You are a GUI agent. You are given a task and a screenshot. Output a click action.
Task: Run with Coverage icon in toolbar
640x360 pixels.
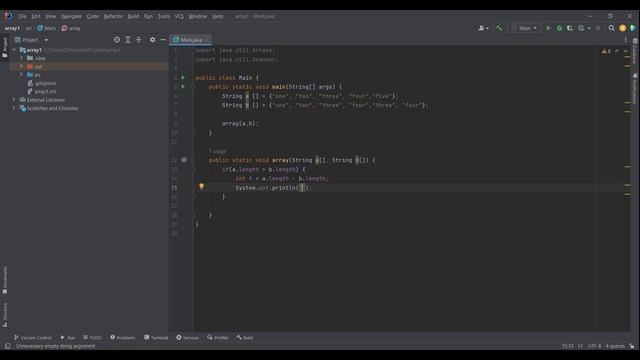[570, 28]
